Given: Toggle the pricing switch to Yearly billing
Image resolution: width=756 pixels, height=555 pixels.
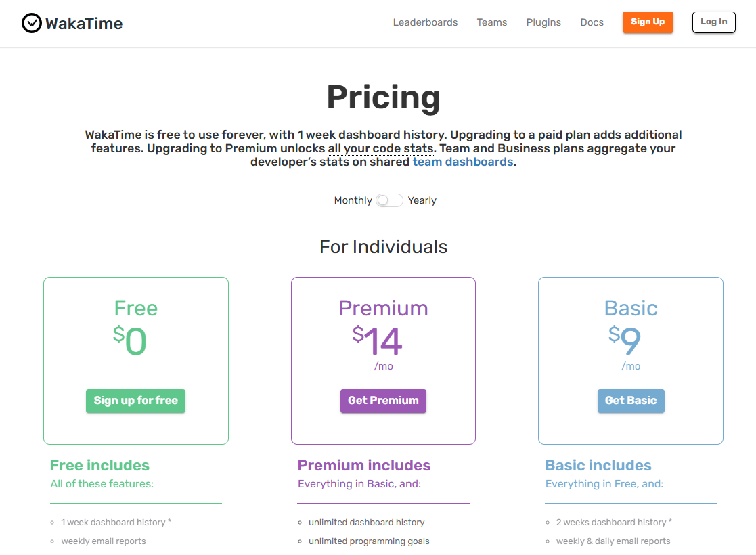Looking at the screenshot, I should 395,200.
